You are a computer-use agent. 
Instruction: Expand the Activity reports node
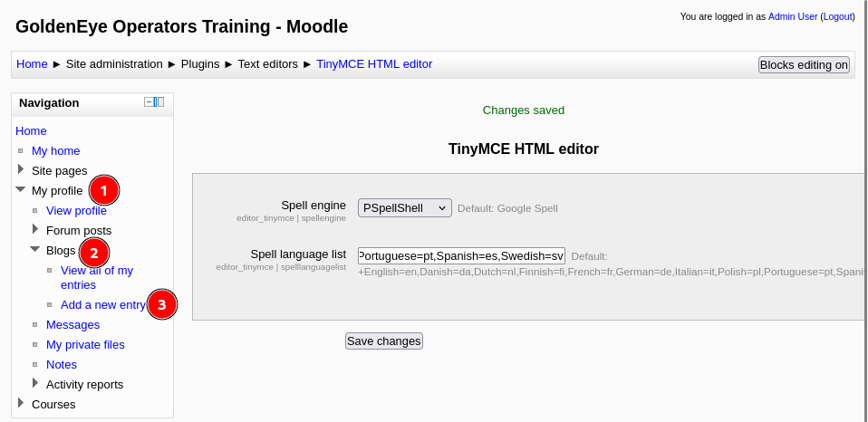(x=35, y=383)
